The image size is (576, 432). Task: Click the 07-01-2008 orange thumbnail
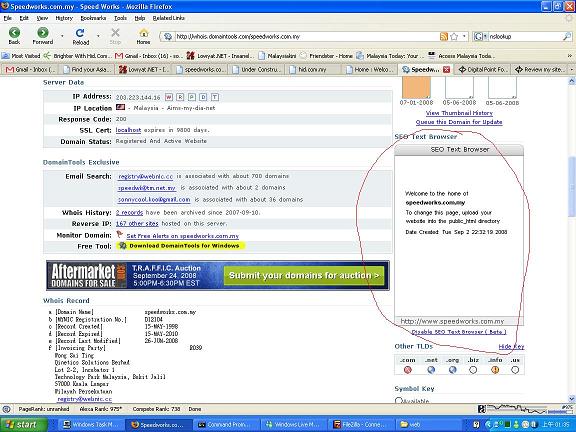tap(416, 87)
